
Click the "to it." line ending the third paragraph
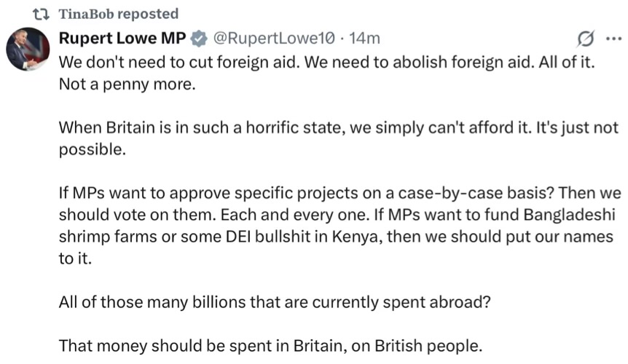coord(75,258)
